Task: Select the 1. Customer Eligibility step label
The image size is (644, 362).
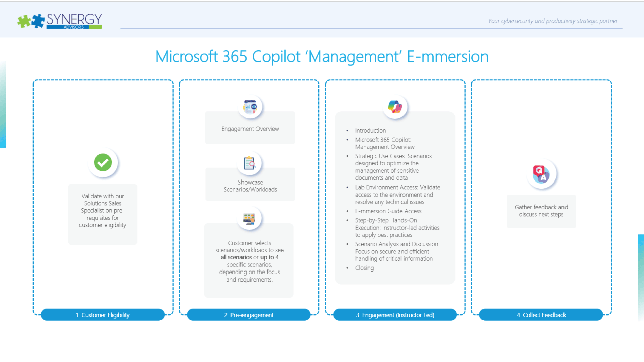Action: (x=103, y=315)
